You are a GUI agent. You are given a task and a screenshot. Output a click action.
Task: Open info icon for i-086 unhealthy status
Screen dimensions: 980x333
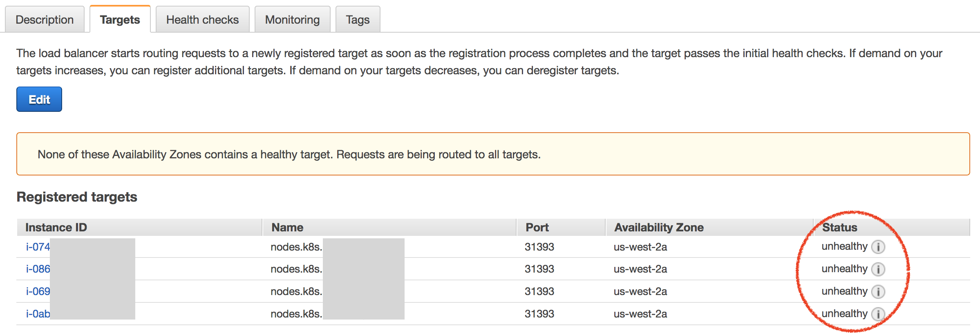tap(878, 269)
